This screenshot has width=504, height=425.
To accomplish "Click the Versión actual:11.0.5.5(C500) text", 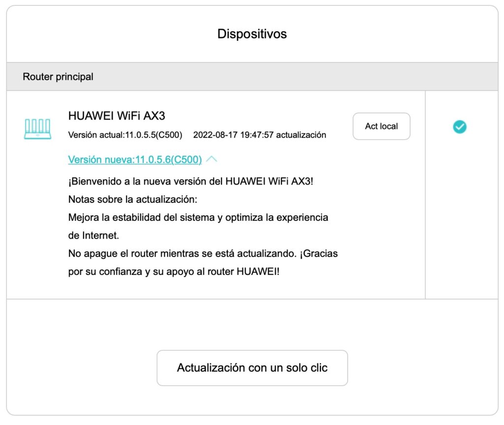I will click(x=125, y=135).
